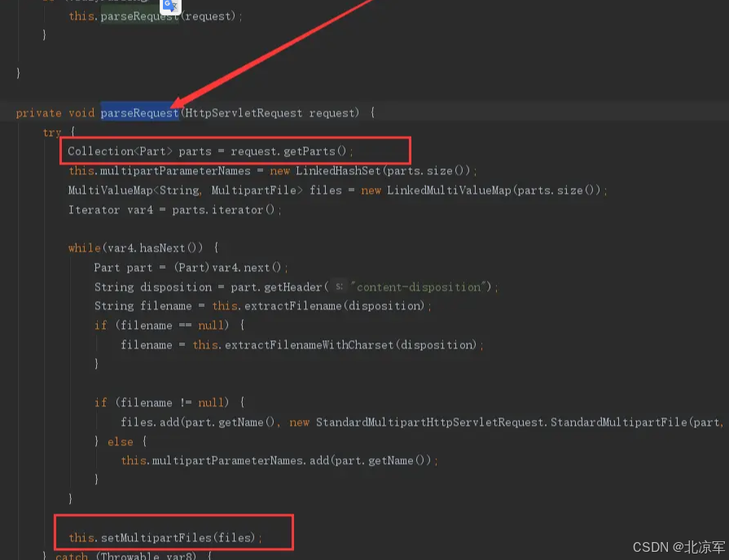Select the highlighted parseRequest method name
The height and width of the screenshot is (560, 729).
[x=138, y=112]
